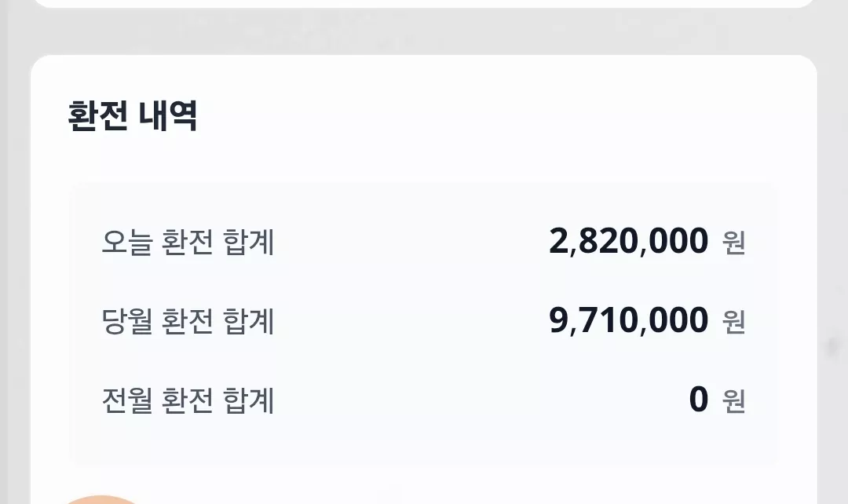Click the orange circular icon at card bottom

[101, 499]
